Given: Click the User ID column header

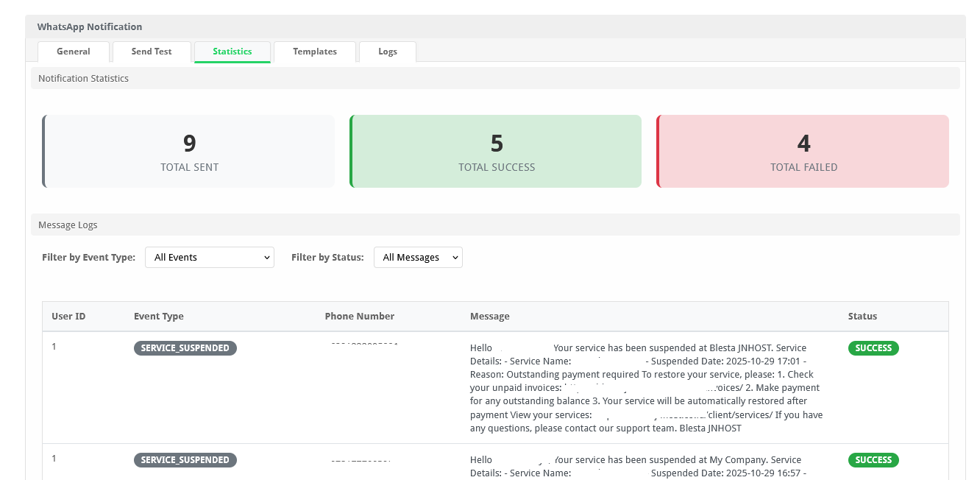Looking at the screenshot, I should [68, 317].
